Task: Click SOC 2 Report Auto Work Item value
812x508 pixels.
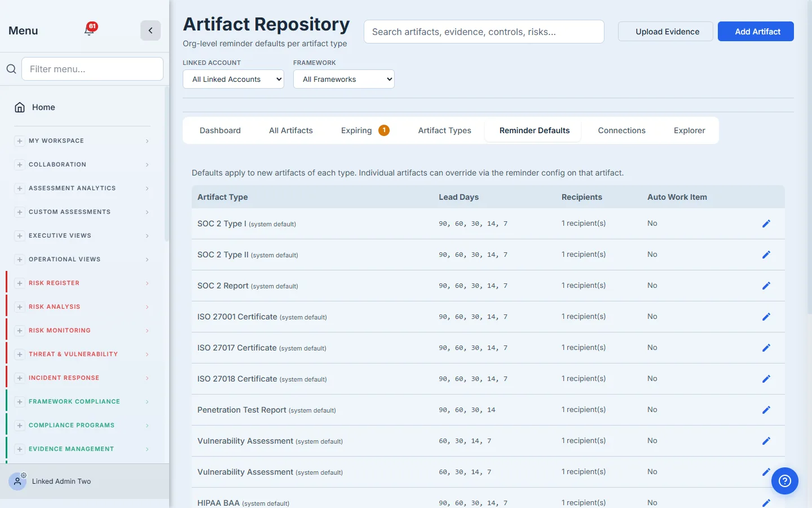Action: (652, 286)
